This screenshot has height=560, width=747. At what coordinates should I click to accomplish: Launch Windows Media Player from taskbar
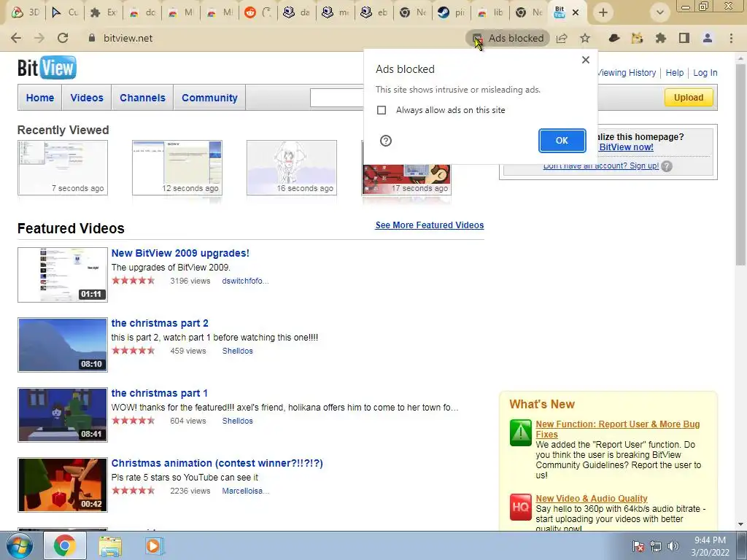[x=154, y=546]
